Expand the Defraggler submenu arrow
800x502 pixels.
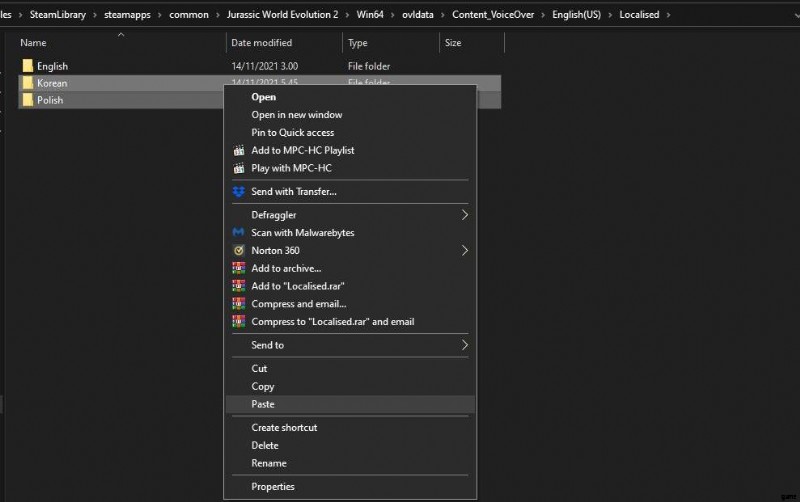[465, 215]
